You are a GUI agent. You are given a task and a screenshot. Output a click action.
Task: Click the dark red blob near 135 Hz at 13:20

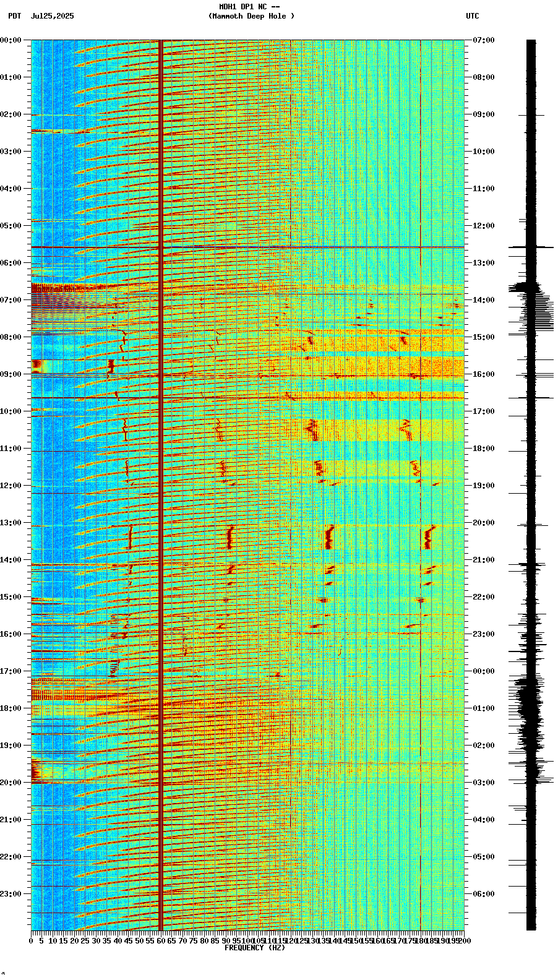point(329,537)
